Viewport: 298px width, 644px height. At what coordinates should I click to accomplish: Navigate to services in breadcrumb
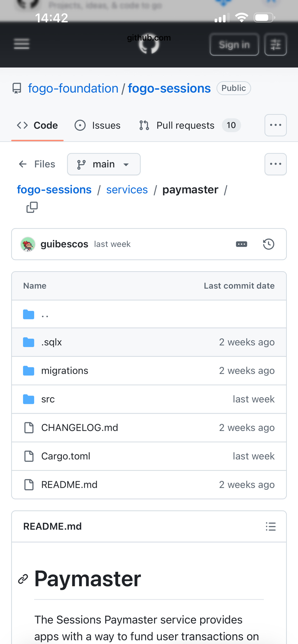127,190
